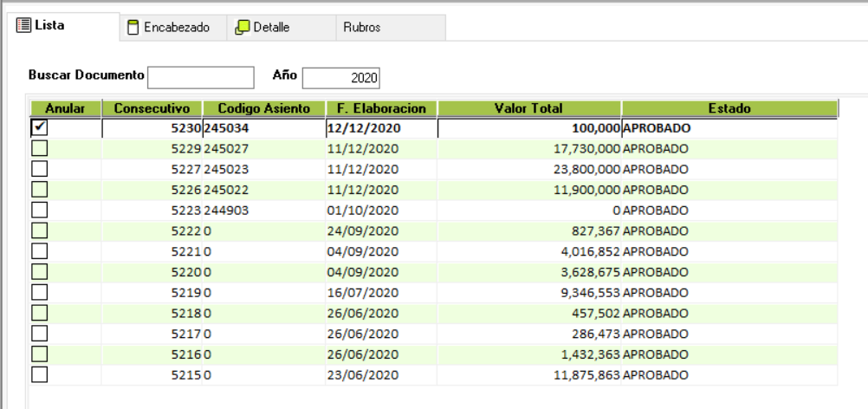The width and height of the screenshot is (868, 409).
Task: Switch to the Lista tab
Action: point(53,27)
